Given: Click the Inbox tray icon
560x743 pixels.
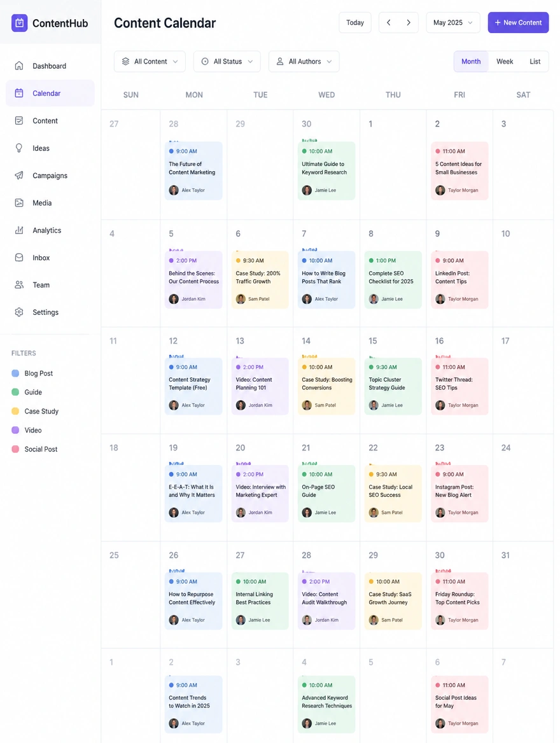Looking at the screenshot, I should coord(19,258).
